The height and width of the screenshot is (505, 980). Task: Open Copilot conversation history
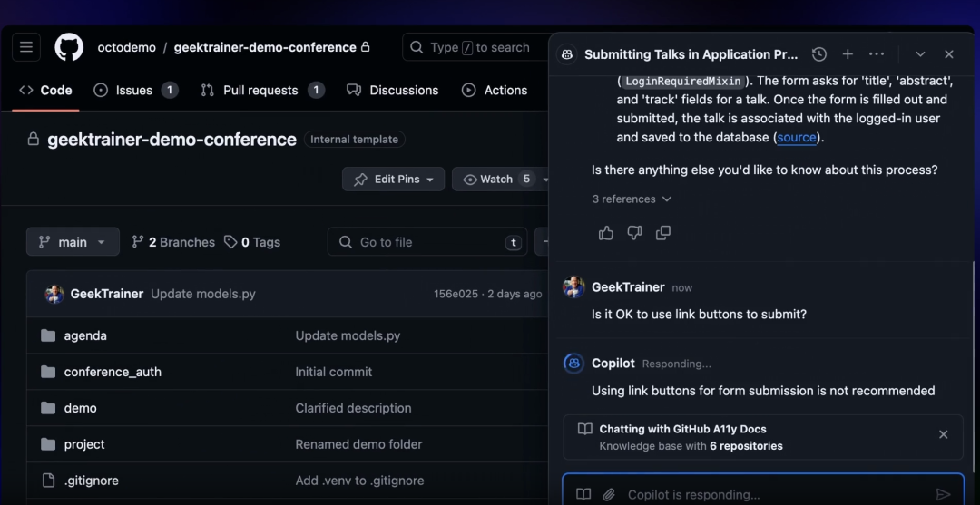pyautogui.click(x=818, y=54)
